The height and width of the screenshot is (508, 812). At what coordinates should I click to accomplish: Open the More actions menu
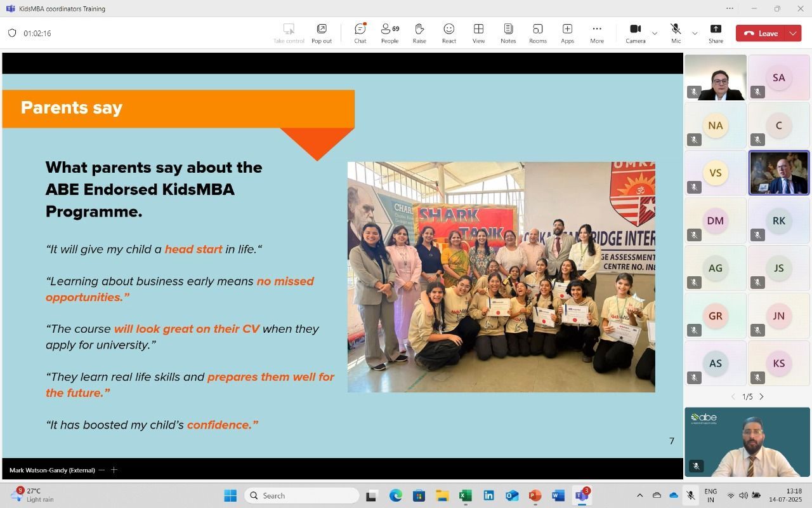597,33
